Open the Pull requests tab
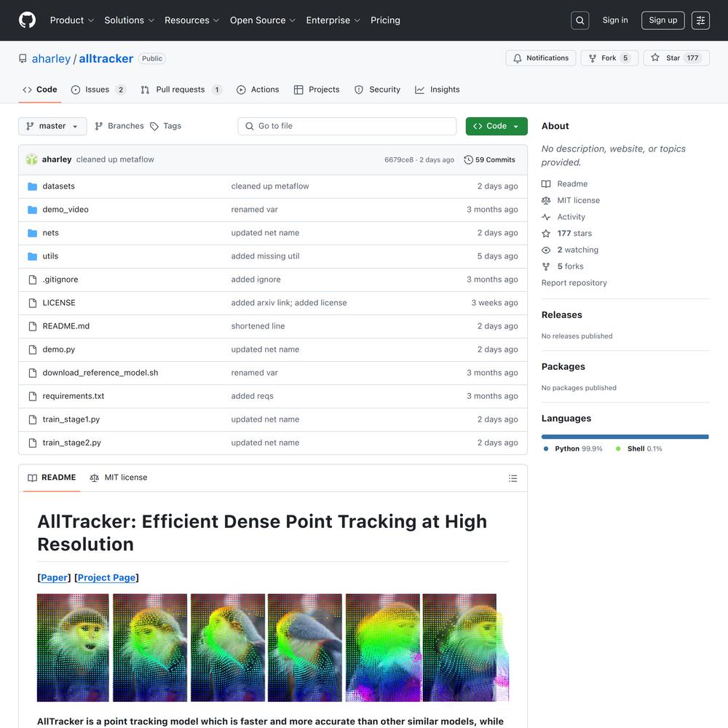The image size is (728, 728). [x=181, y=90]
